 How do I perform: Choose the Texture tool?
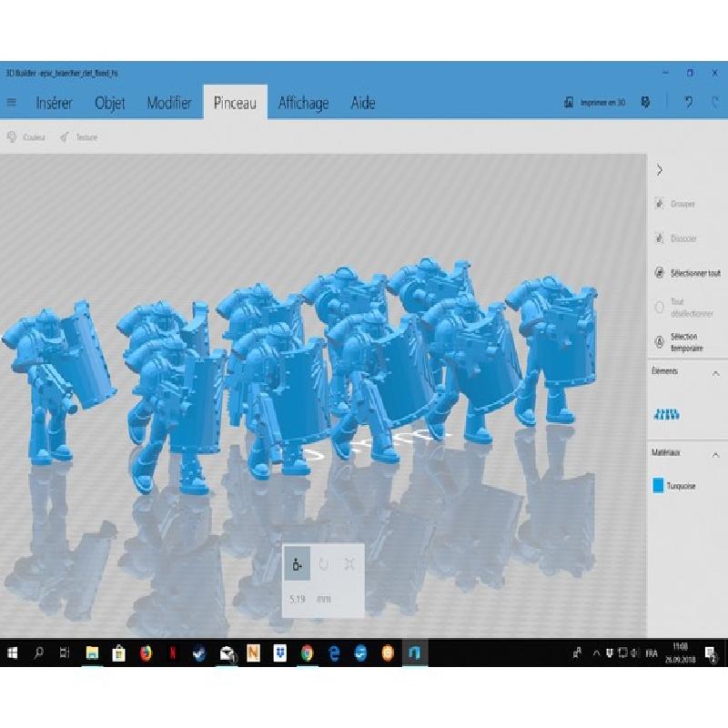[79, 137]
